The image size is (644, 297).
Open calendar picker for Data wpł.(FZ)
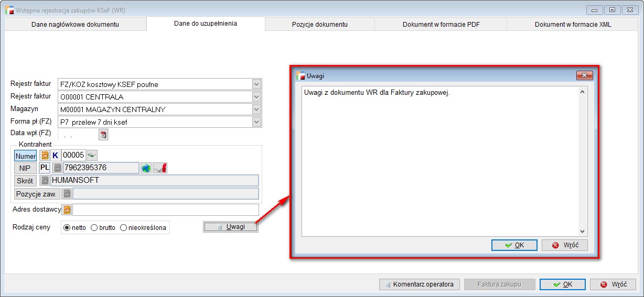tap(104, 135)
